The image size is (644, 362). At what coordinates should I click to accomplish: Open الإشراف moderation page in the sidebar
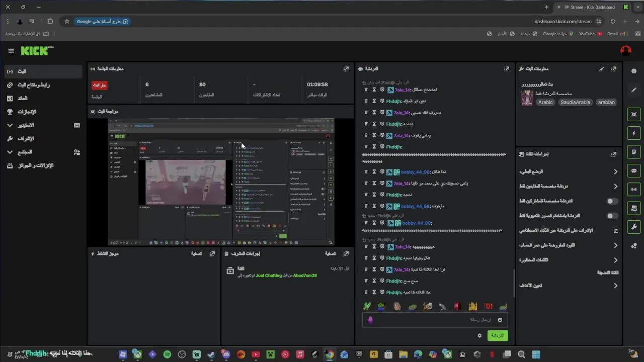[x=43, y=138]
